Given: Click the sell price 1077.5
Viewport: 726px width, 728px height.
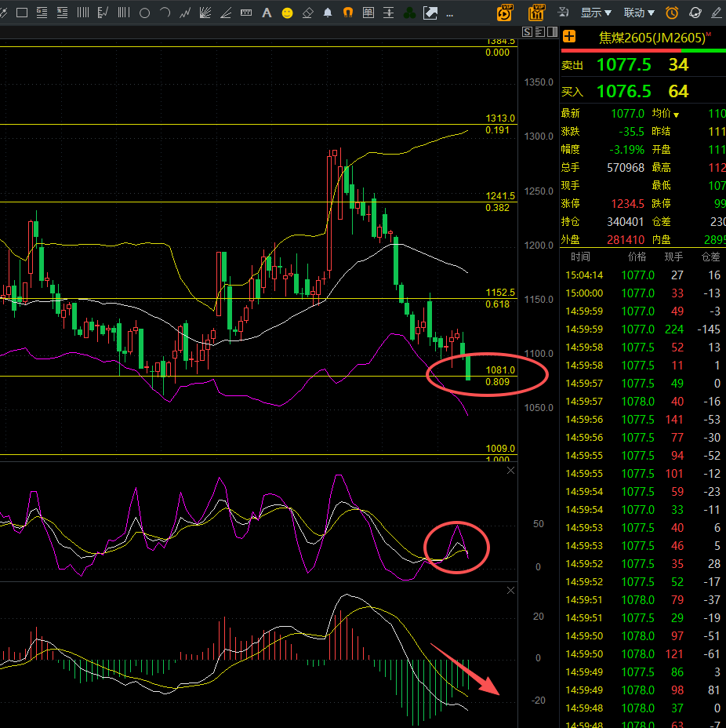Looking at the screenshot, I should (624, 64).
